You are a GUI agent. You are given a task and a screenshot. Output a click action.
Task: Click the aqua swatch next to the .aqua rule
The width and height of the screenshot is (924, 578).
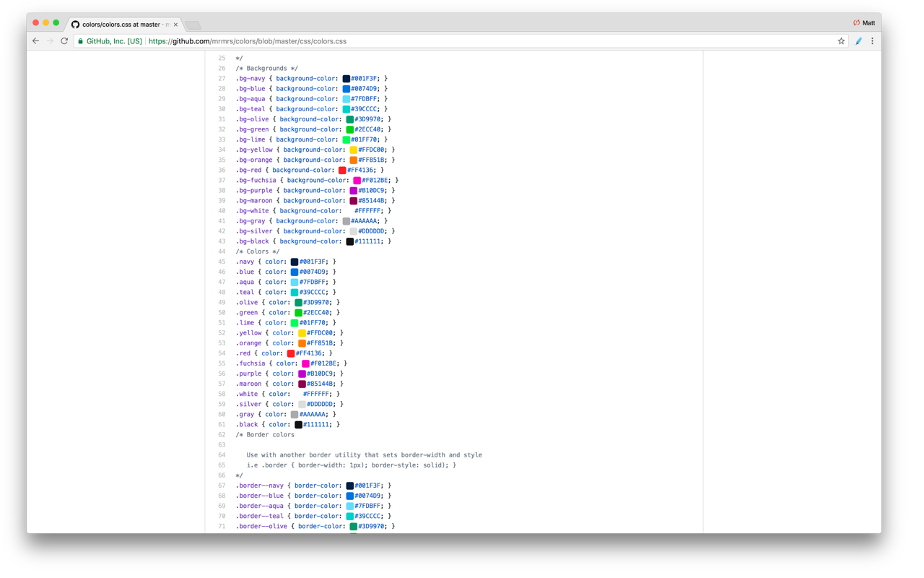pyautogui.click(x=295, y=282)
